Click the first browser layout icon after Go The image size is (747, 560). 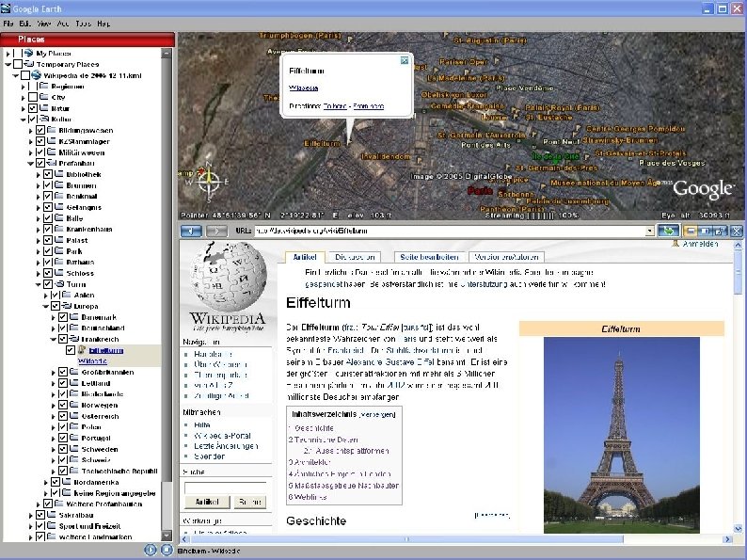(x=691, y=232)
